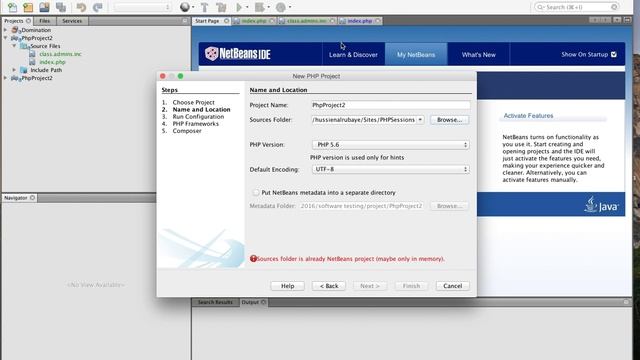Image resolution: width=640 pixels, height=360 pixels.
Task: Check Put NetBeans metadata into separate directory
Action: pyautogui.click(x=256, y=192)
